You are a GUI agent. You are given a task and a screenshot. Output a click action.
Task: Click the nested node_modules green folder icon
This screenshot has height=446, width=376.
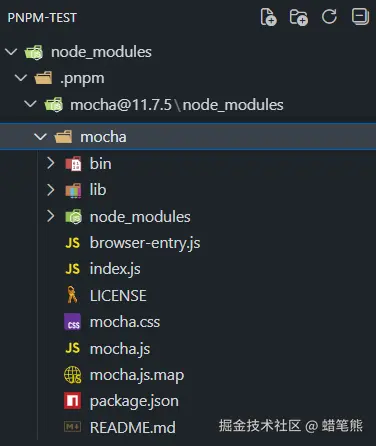[x=73, y=217]
